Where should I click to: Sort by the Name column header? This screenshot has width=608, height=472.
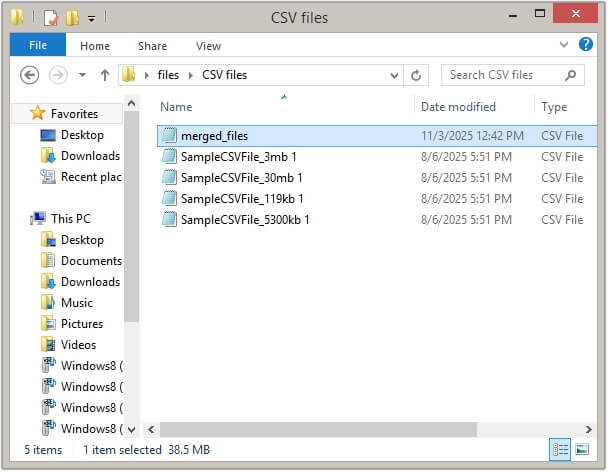coord(176,107)
